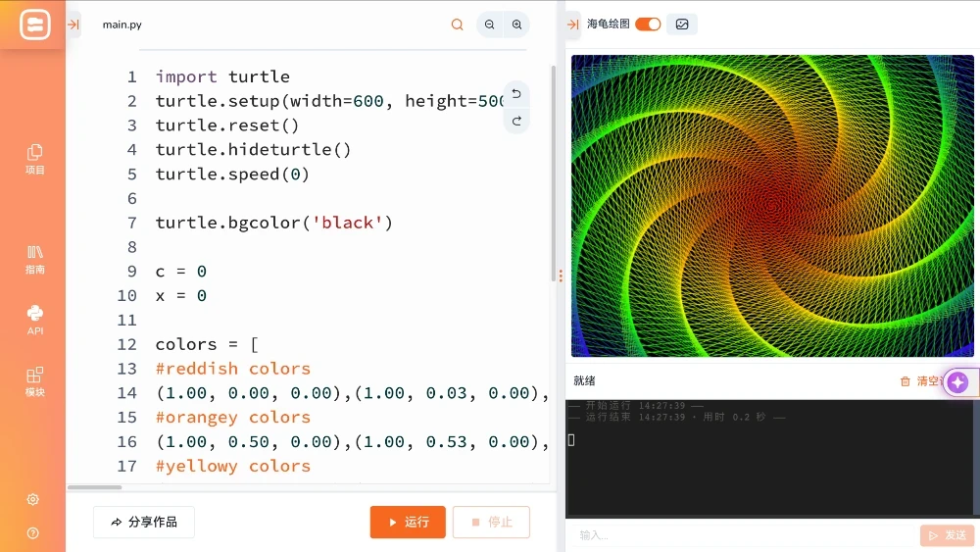Screen dimensions: 980x552
Task: Click the line "import turtle"
Action: point(222,76)
